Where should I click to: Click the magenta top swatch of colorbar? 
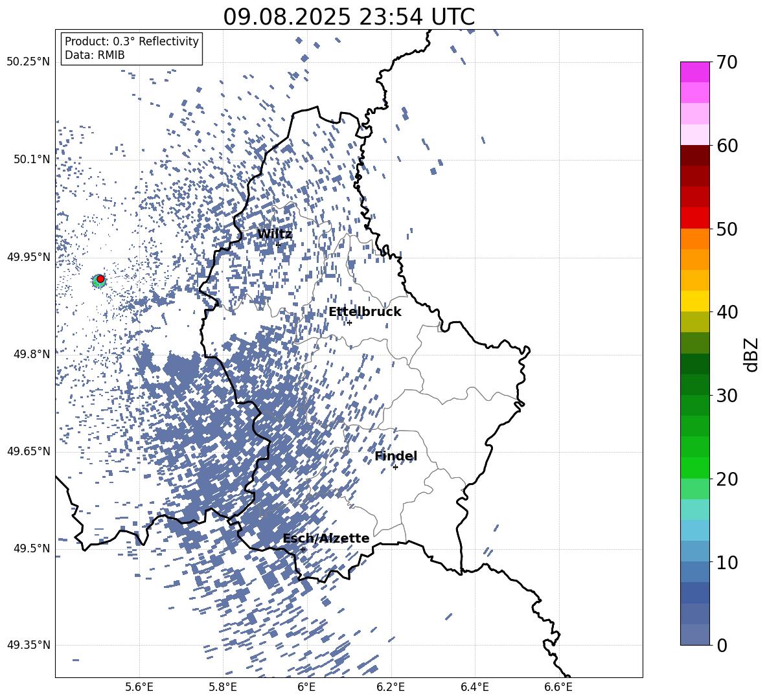click(695, 72)
